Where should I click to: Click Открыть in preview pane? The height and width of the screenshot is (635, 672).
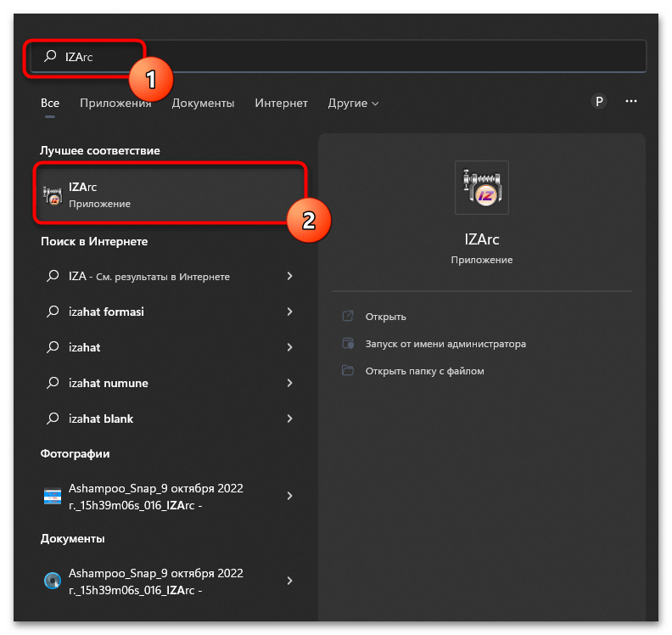click(x=385, y=317)
